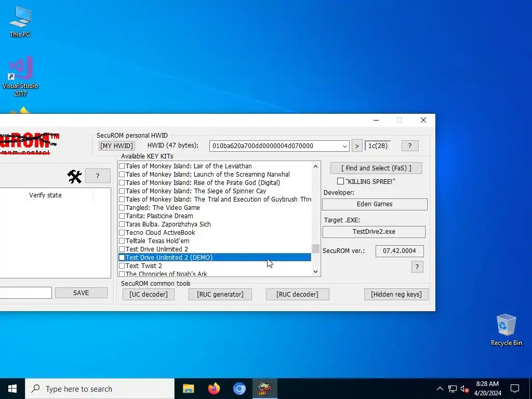Viewport: 532px width, 399px height.
Task: Click the ? button below SecuROM version
Action: coord(417,267)
